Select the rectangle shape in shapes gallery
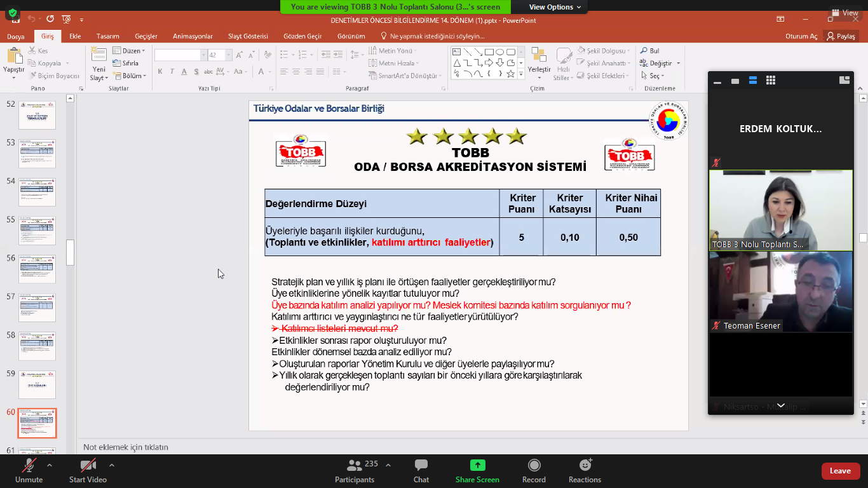The width and height of the screenshot is (868, 488). click(x=489, y=52)
